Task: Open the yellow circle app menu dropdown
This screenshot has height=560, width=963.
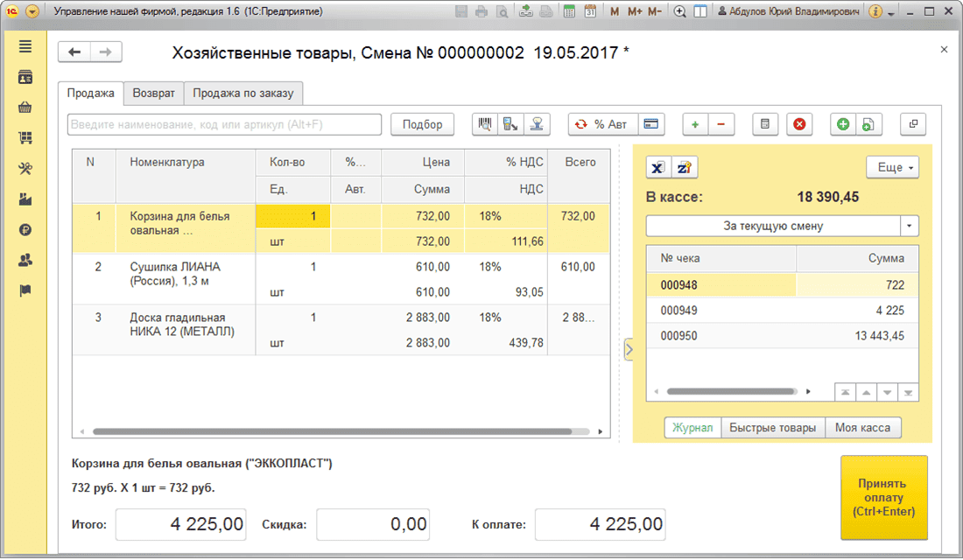Action: pos(32,11)
